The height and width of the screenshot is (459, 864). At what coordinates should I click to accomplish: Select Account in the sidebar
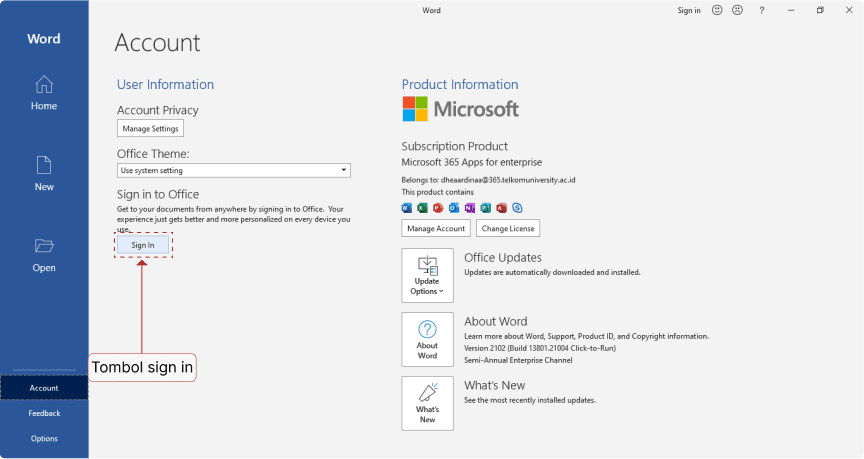click(44, 388)
